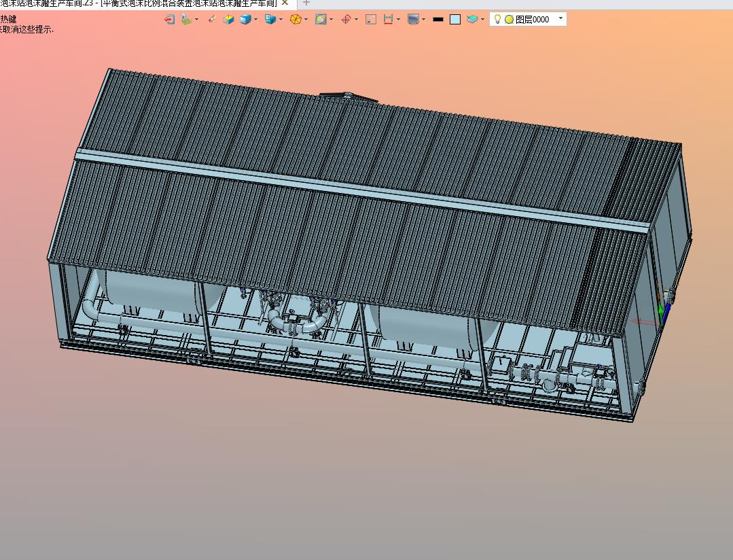The width and height of the screenshot is (733, 560).
Task: Click the yellow-top box view icon
Action: tap(228, 19)
